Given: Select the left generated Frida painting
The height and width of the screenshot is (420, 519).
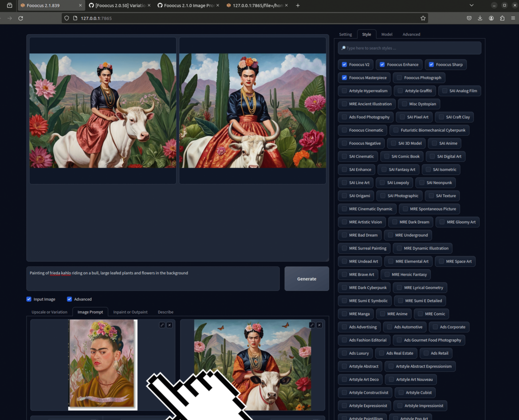Looking at the screenshot, I should point(103,110).
